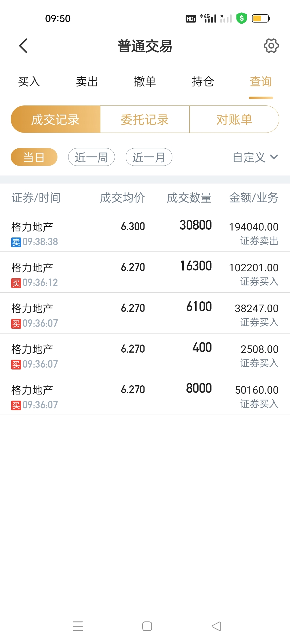Show the 委托记录 records
Viewport: 290px width, 644px height.
click(x=145, y=119)
